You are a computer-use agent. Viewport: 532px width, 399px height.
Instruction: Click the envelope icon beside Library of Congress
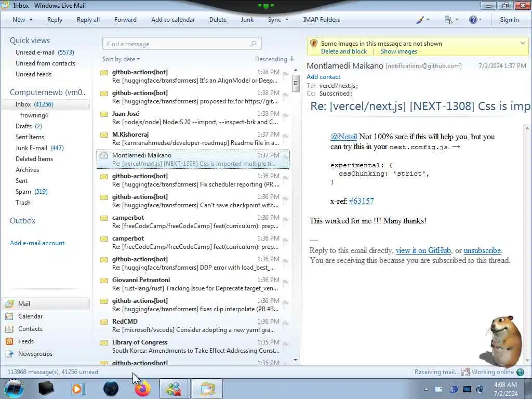[x=104, y=343]
